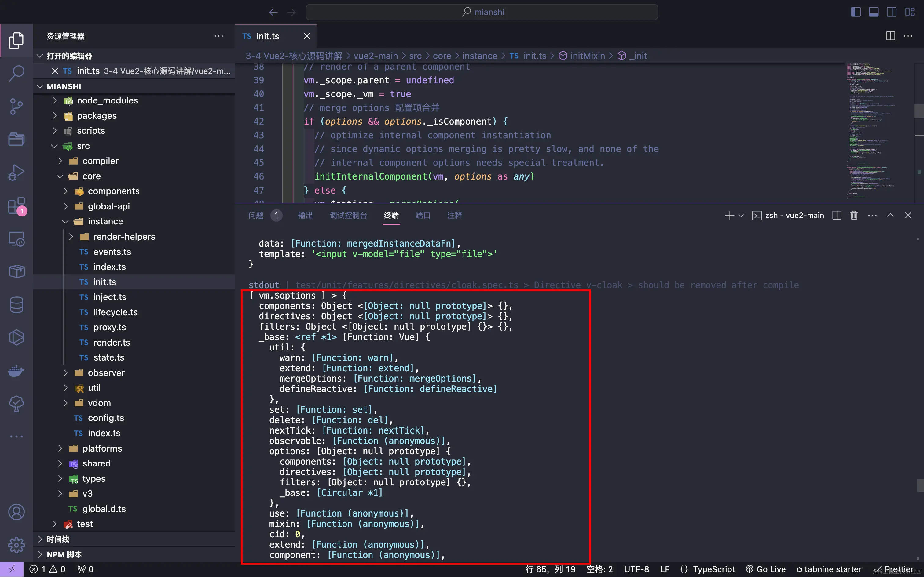Click Go Live in status bar
924x577 pixels.
(765, 569)
